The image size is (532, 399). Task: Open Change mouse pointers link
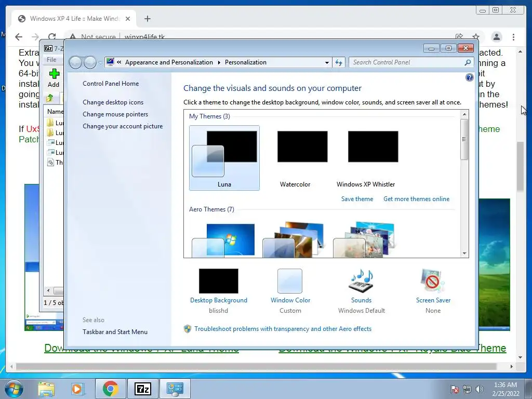(x=115, y=114)
